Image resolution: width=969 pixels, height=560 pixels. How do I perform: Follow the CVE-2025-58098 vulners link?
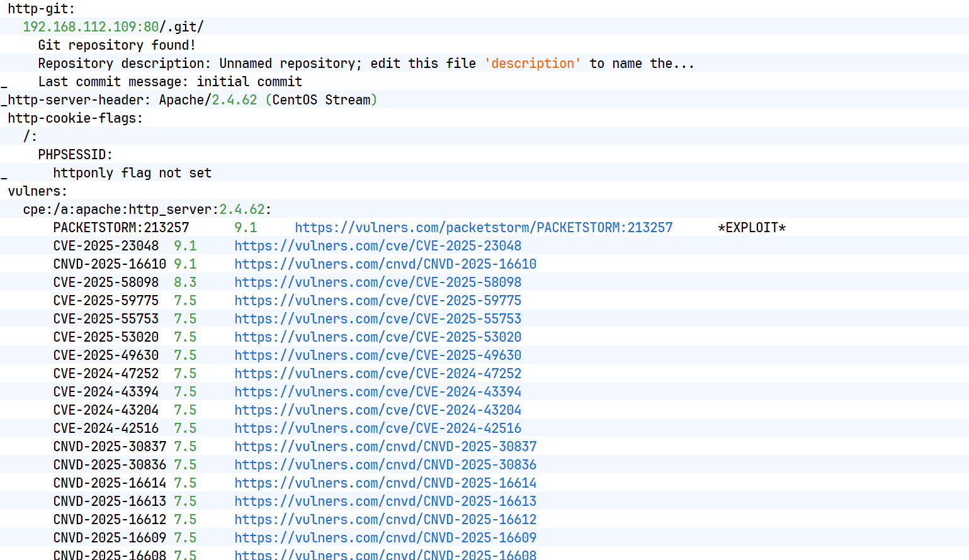click(x=378, y=283)
